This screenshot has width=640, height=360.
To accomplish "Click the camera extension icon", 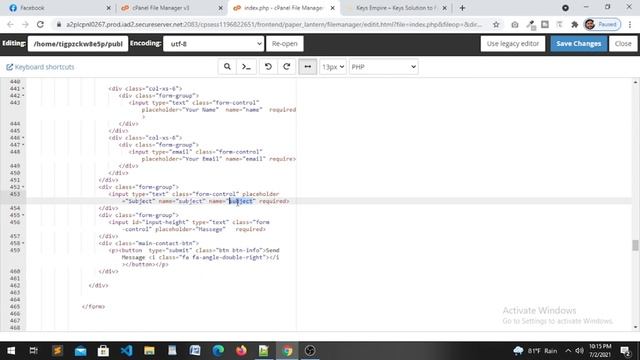I will (515, 24).
